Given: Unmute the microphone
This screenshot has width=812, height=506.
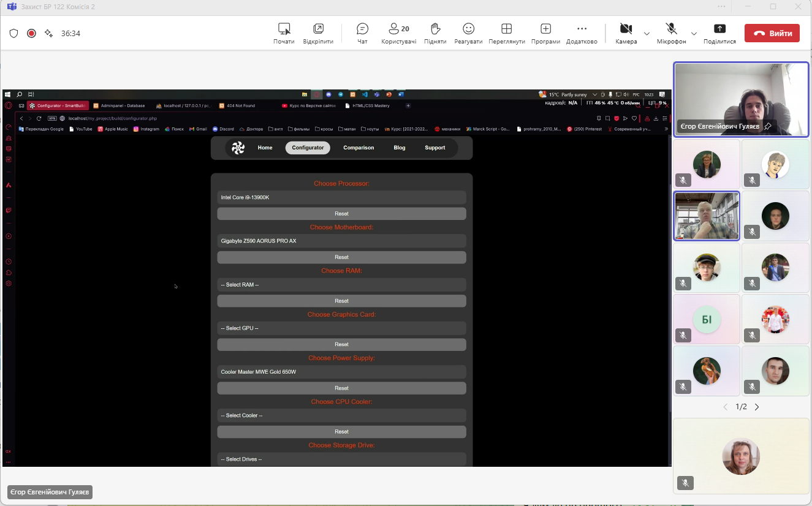Looking at the screenshot, I should pyautogui.click(x=671, y=33).
